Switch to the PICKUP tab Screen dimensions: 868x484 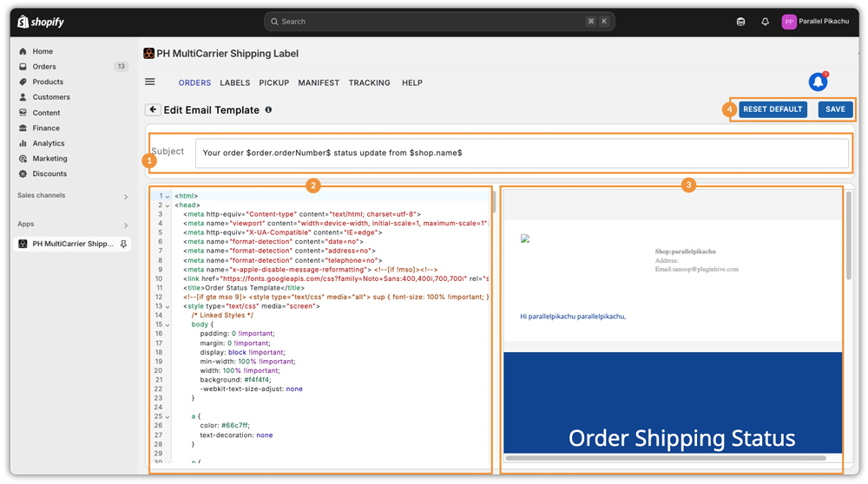click(x=274, y=82)
